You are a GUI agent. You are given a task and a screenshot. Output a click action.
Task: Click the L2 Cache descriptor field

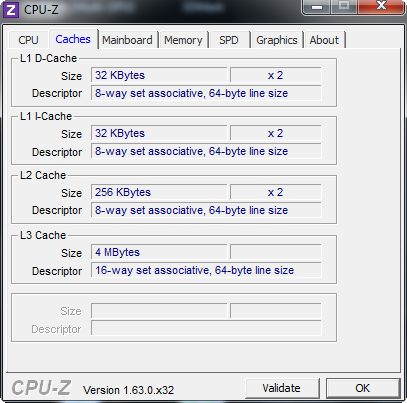(206, 210)
